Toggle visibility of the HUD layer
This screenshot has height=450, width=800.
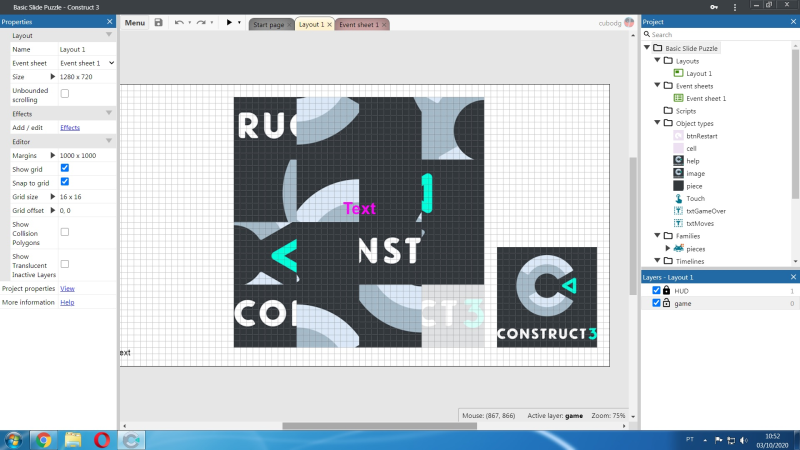click(656, 290)
